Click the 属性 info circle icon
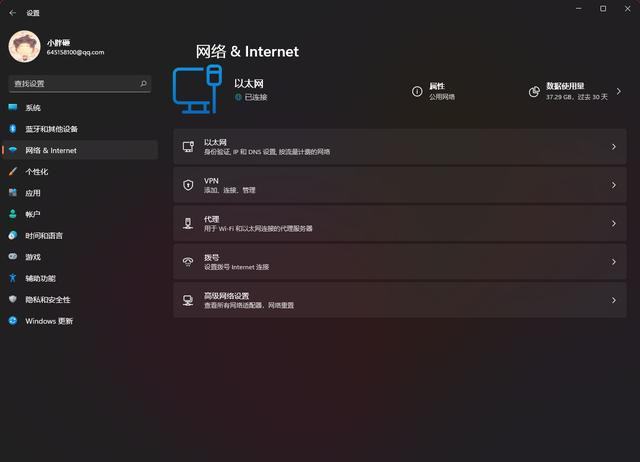Screen dimensions: 640x462 [x=417, y=91]
